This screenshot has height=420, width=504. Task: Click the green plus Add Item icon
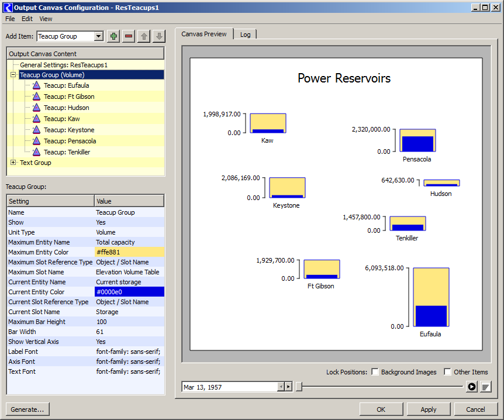click(x=113, y=36)
